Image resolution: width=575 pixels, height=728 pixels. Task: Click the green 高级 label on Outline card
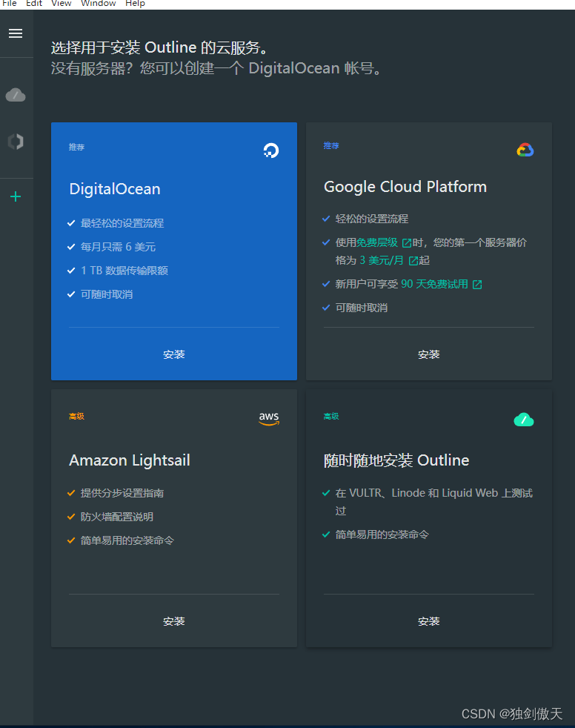coord(331,417)
